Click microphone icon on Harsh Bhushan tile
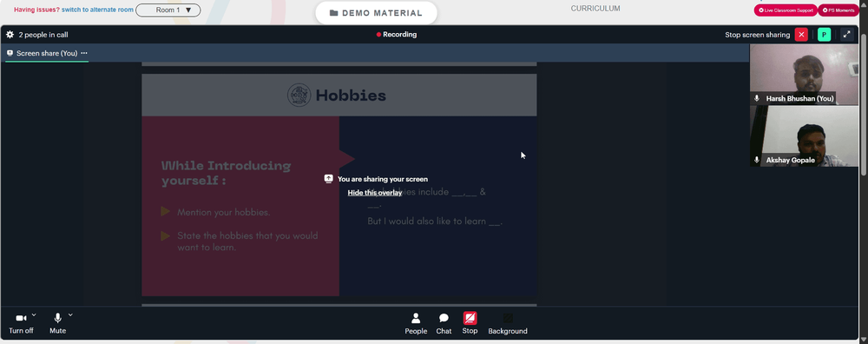 coord(757,98)
